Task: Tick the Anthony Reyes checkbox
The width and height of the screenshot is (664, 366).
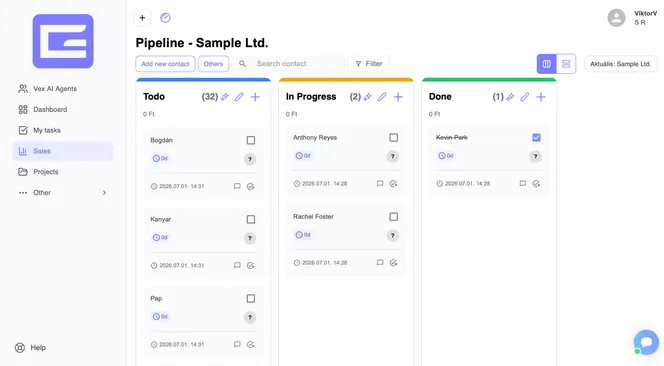Action: click(x=393, y=138)
